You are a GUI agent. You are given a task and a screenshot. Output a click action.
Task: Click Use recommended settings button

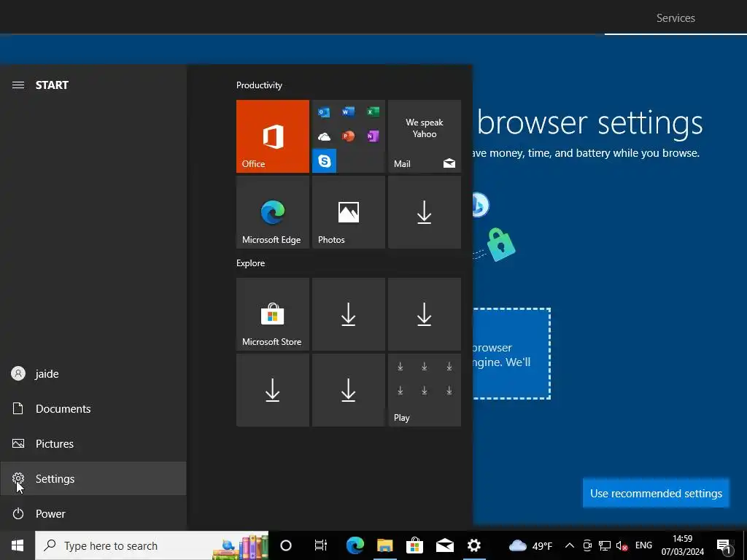[x=656, y=494]
